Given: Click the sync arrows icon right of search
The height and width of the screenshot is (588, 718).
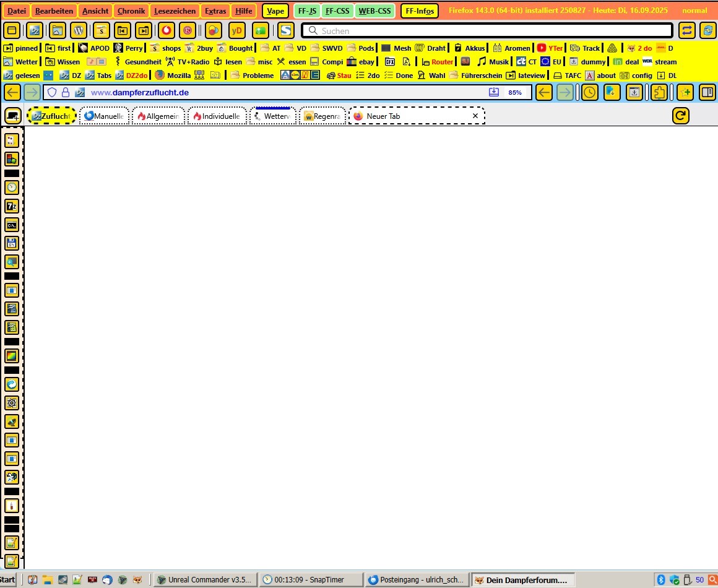Looking at the screenshot, I should click(x=687, y=31).
